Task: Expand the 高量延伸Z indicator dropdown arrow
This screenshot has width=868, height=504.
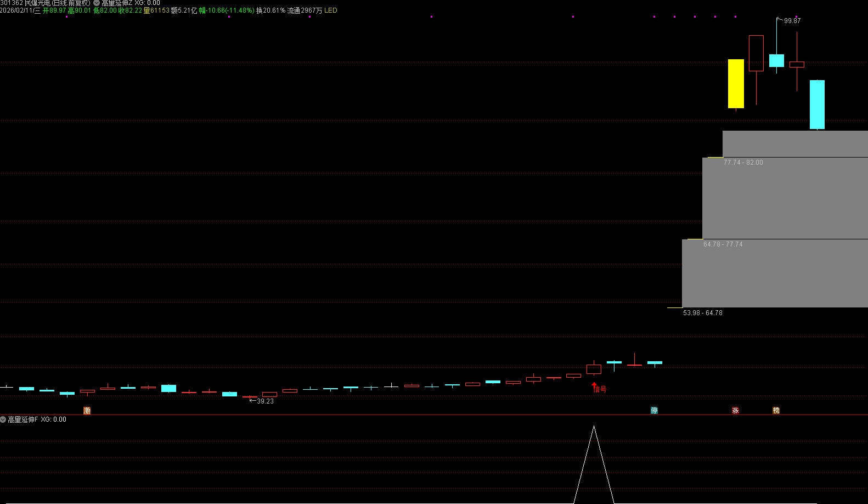Action: pyautogui.click(x=97, y=3)
